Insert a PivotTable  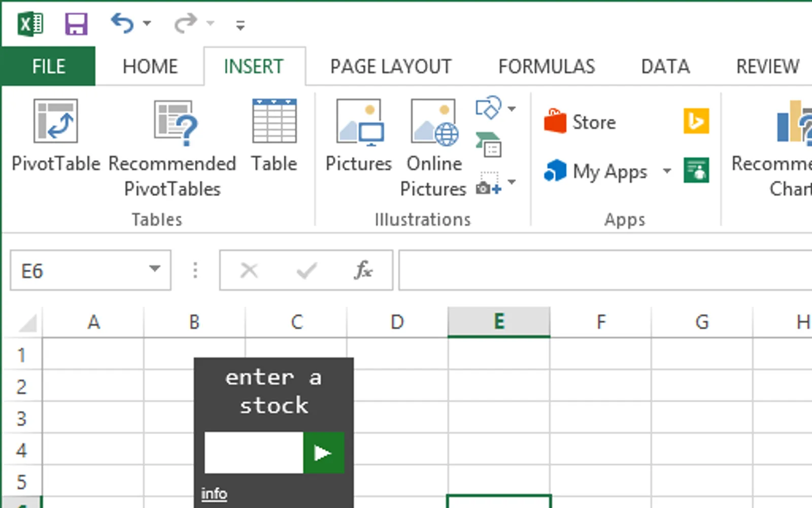pos(56,136)
